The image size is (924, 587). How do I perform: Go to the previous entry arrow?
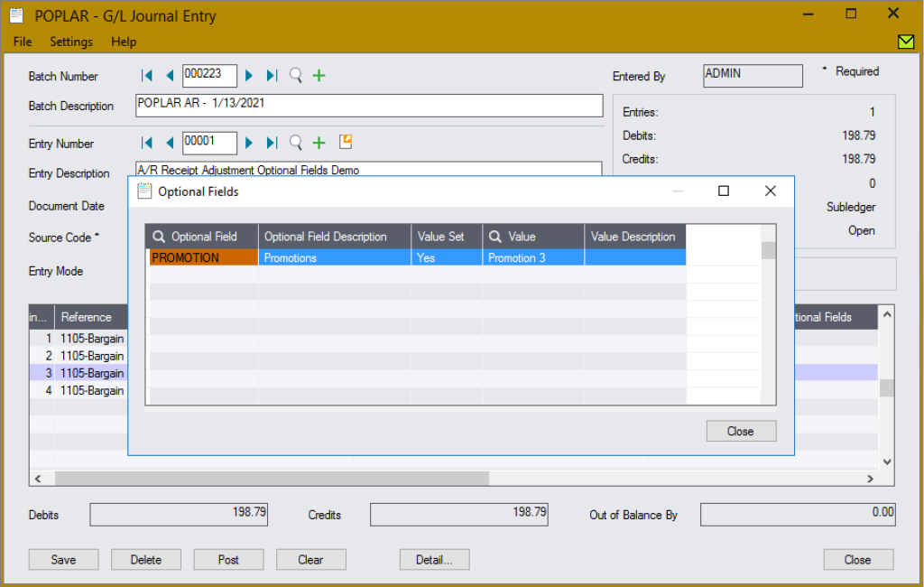pos(170,143)
